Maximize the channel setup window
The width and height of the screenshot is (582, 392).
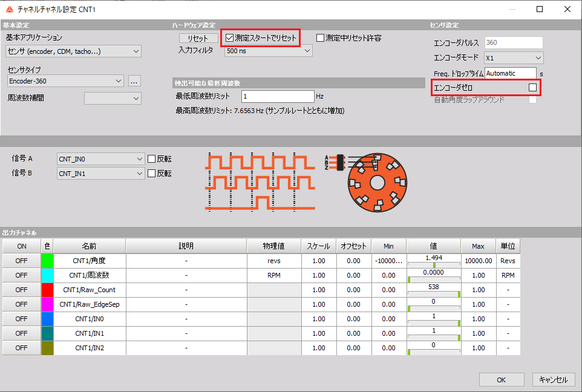(540, 9)
